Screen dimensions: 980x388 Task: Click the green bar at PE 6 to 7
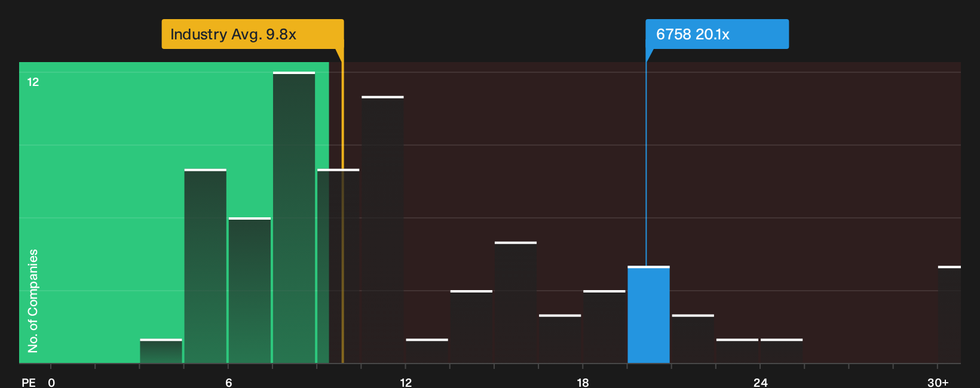(250, 291)
